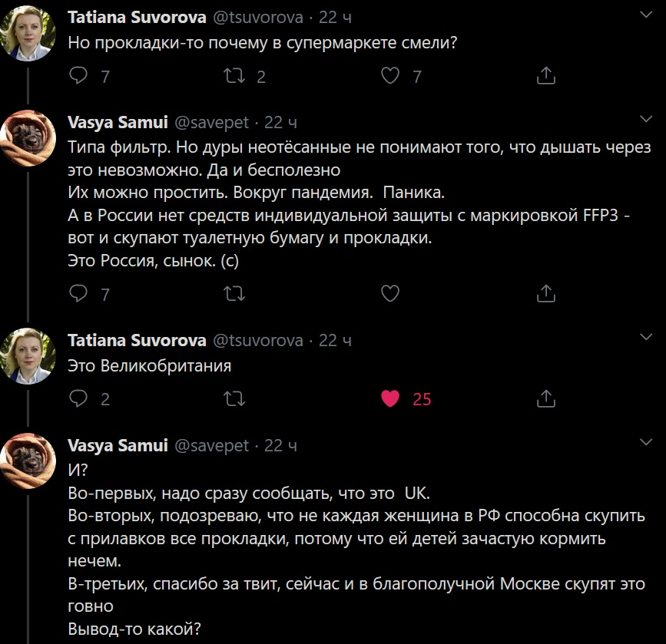Share the 'Это Великобритания' tweet
Image resolution: width=666 pixels, height=644 pixels.
[545, 398]
